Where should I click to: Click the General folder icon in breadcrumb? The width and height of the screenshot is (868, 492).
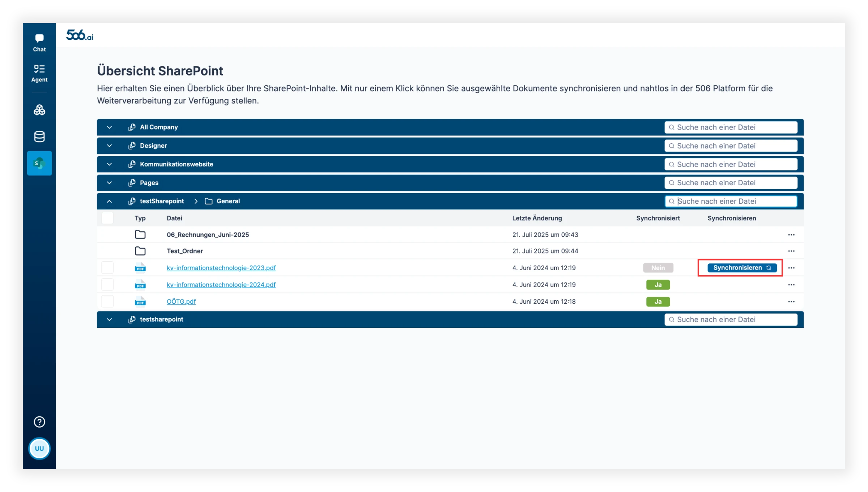209,201
